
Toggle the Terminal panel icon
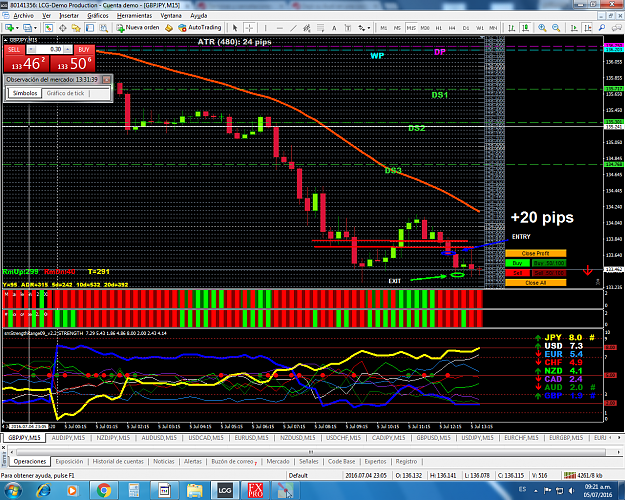(90, 28)
